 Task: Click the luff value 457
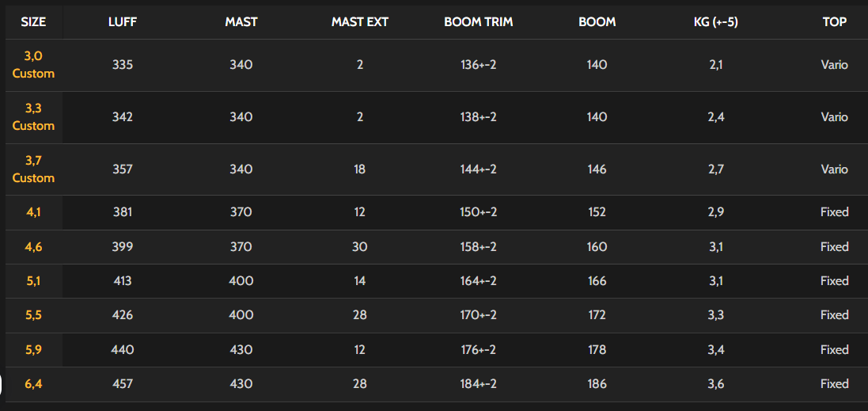point(123,384)
